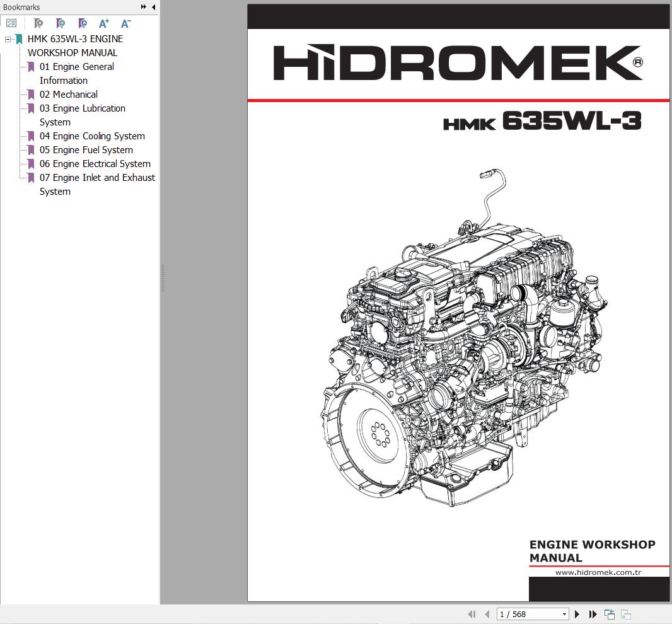Screen dimensions: 672x624
Task: Click the page number input field
Action: click(x=527, y=614)
